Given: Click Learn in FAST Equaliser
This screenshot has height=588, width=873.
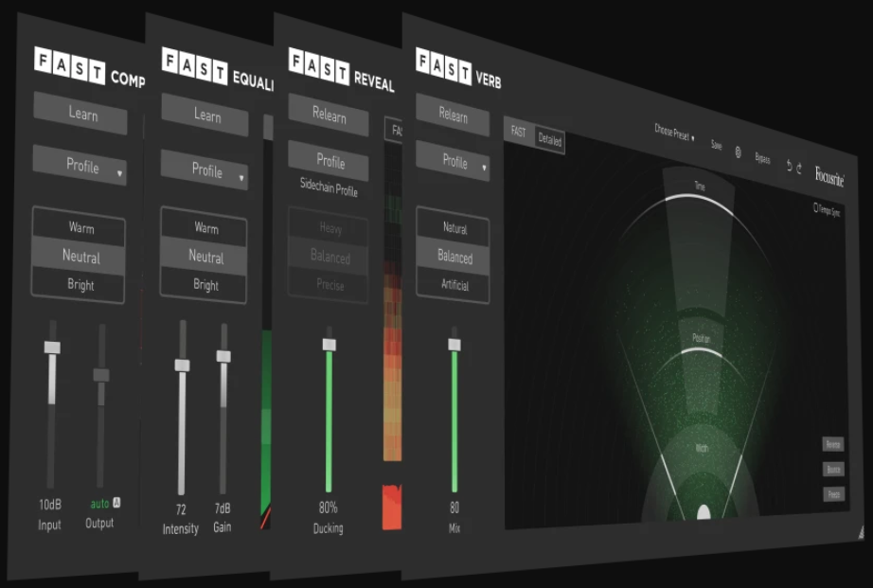Looking at the screenshot, I should [x=205, y=116].
